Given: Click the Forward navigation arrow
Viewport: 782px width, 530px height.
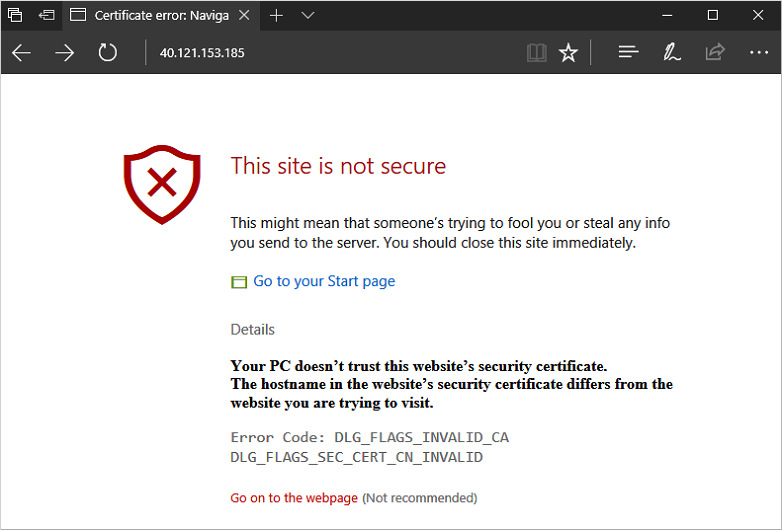Looking at the screenshot, I should coord(65,53).
